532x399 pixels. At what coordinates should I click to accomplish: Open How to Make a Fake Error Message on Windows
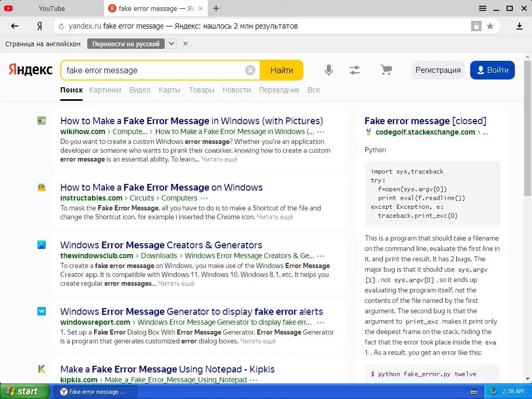162,187
